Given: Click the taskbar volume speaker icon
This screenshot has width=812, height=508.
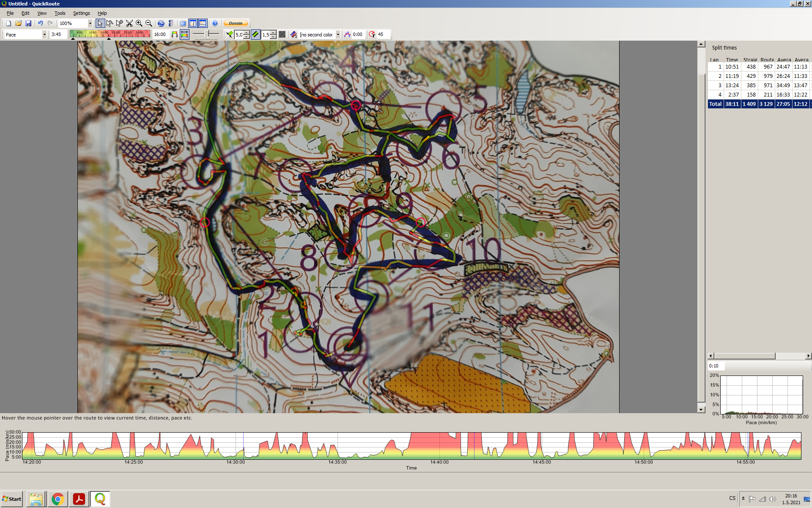Looking at the screenshot, I should (773, 499).
